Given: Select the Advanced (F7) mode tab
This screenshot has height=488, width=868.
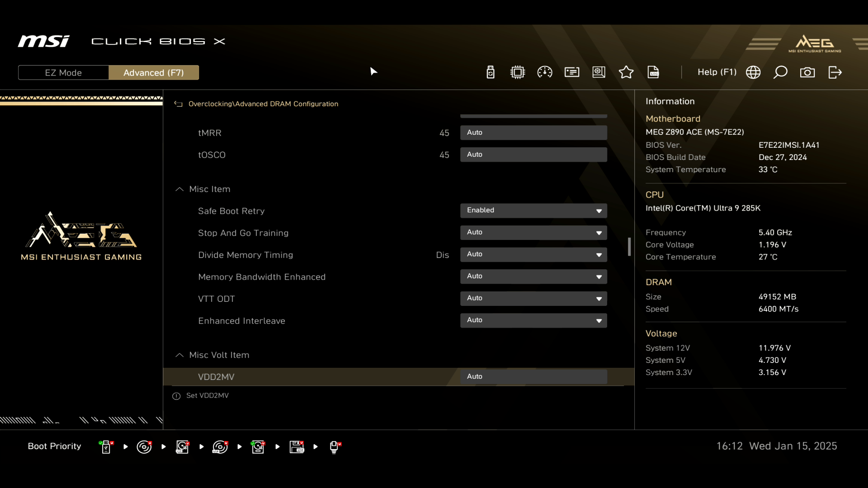Looking at the screenshot, I should [154, 73].
